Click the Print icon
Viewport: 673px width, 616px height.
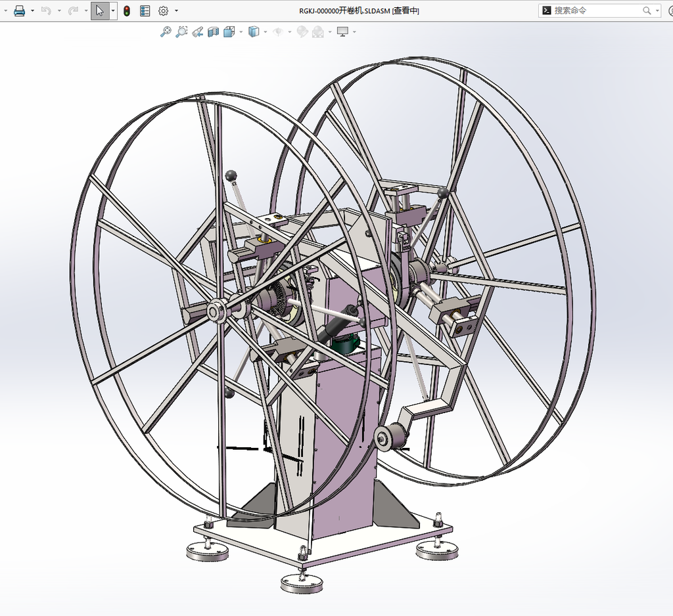point(19,11)
